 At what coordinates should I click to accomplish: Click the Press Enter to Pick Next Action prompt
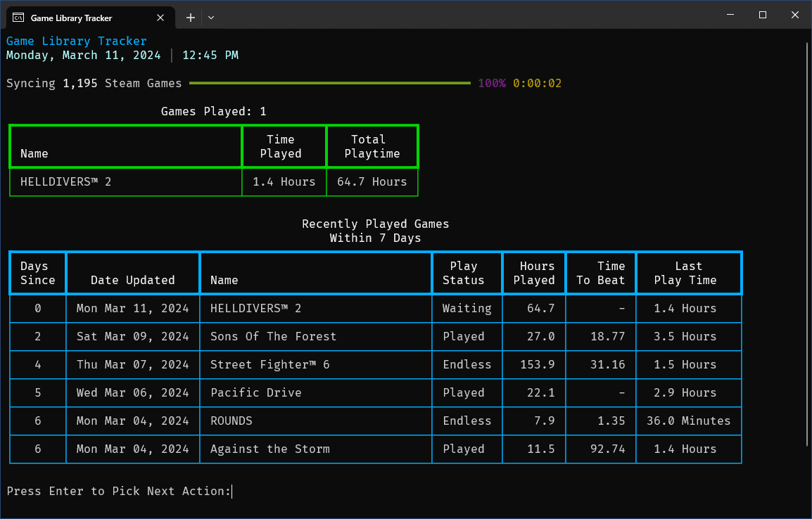click(x=119, y=491)
